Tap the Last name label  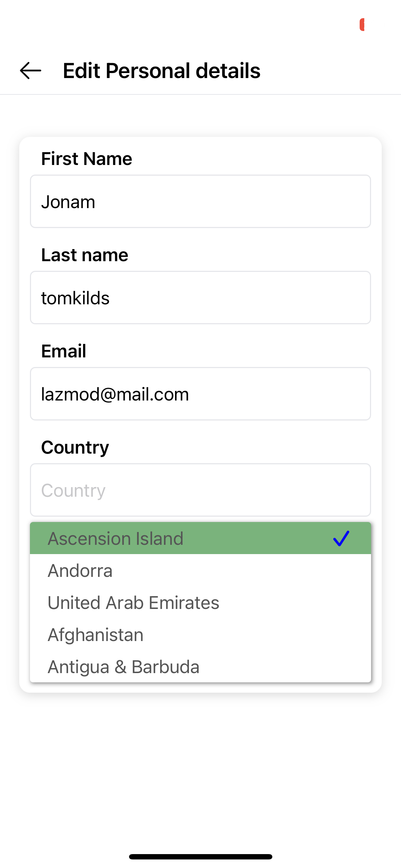(84, 255)
